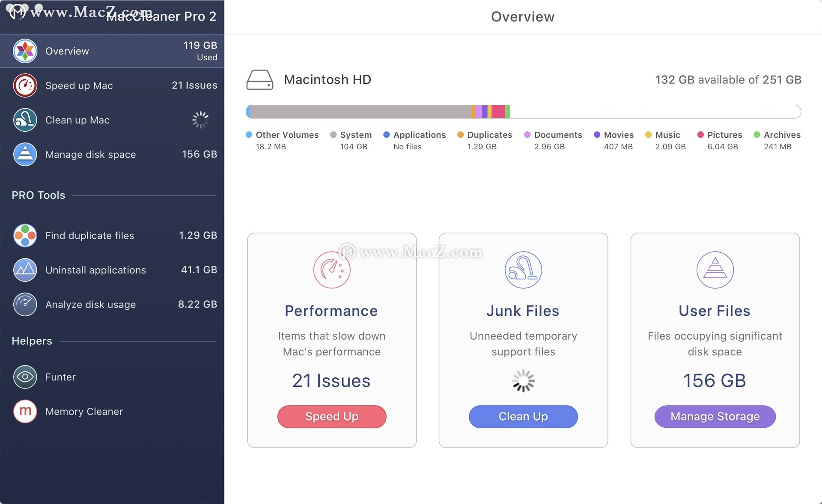Click the '8.22 GB' Analyze disk usage value

(x=198, y=304)
